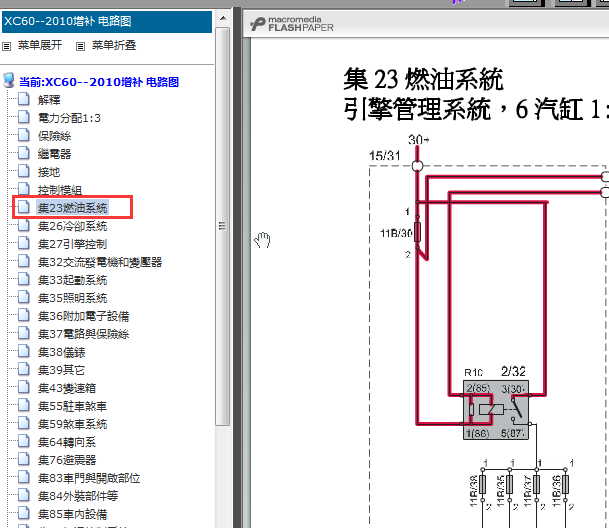Open the 保險絲 page
Viewport: 609px width, 528px height.
(x=54, y=136)
